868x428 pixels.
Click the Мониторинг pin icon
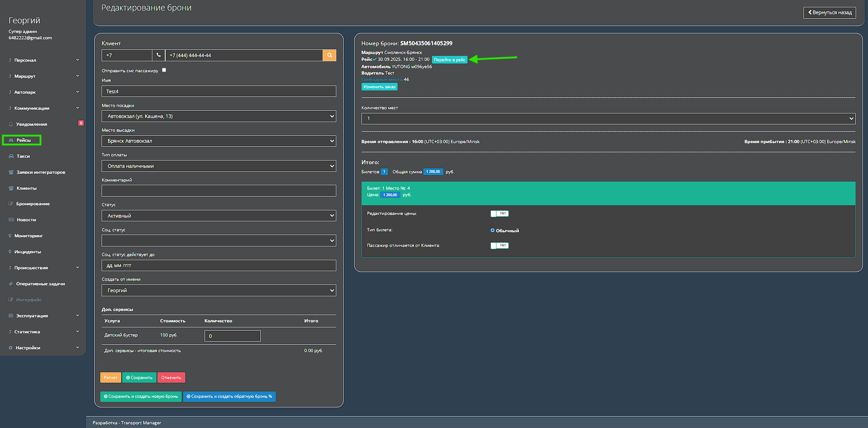(10, 236)
